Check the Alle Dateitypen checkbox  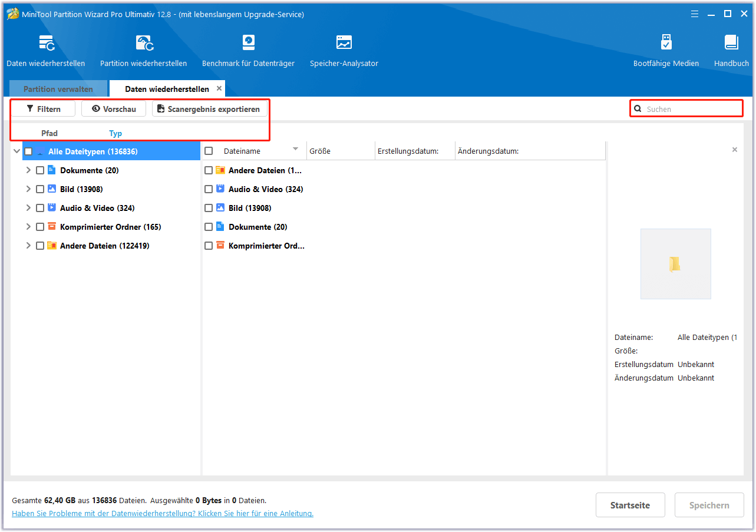28,151
